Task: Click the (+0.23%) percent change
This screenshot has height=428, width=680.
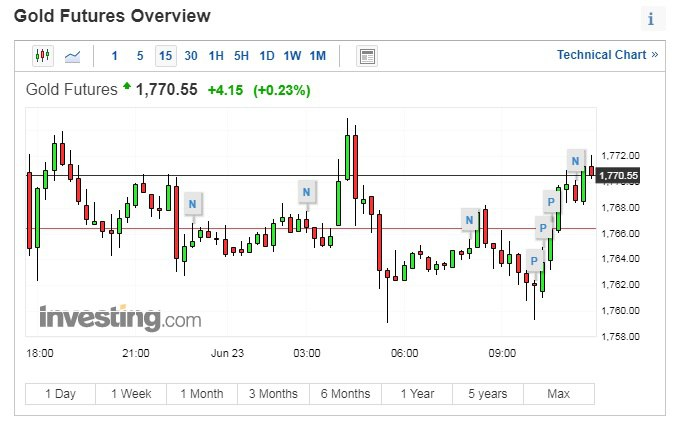Action: pos(282,90)
